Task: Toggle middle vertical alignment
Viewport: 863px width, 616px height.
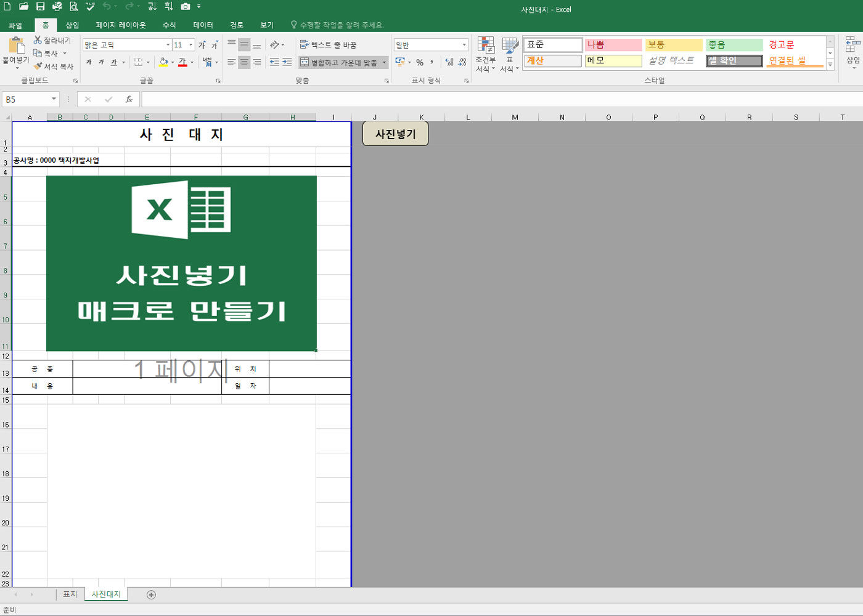Action: 244,45
